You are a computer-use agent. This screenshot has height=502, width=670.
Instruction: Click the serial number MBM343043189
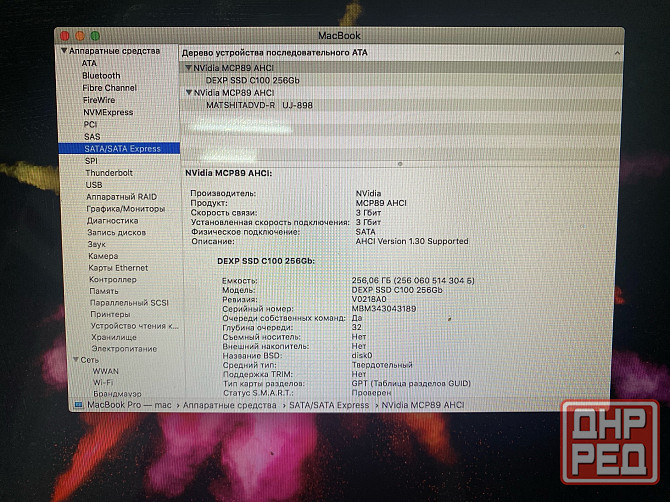pos(384,308)
